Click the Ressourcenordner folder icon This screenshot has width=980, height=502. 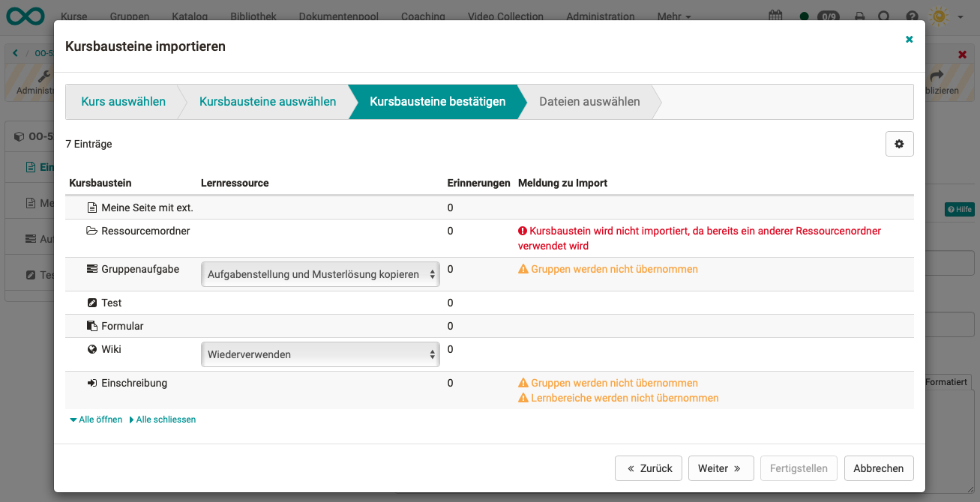(x=92, y=231)
